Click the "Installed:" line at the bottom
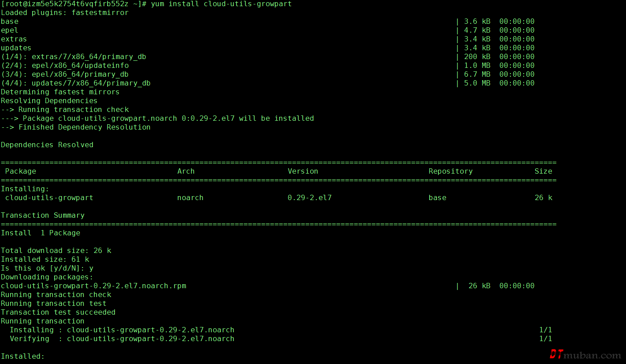This screenshot has width=626, height=364. [22, 357]
